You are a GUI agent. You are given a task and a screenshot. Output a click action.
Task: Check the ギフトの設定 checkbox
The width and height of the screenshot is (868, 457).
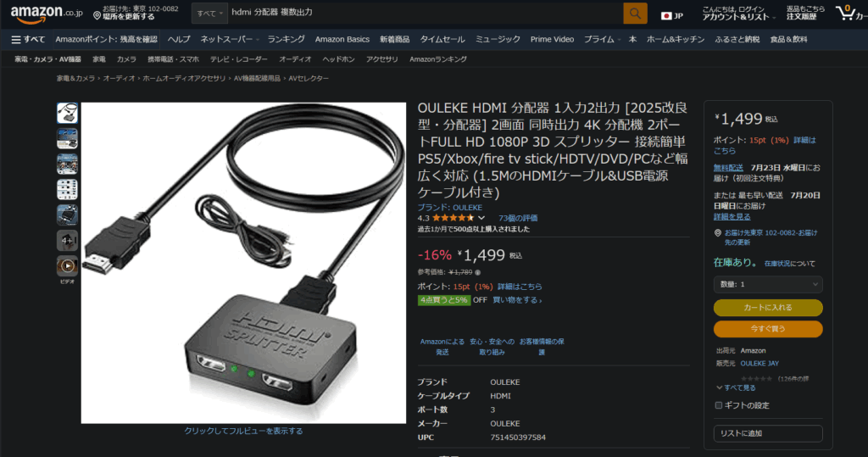719,405
